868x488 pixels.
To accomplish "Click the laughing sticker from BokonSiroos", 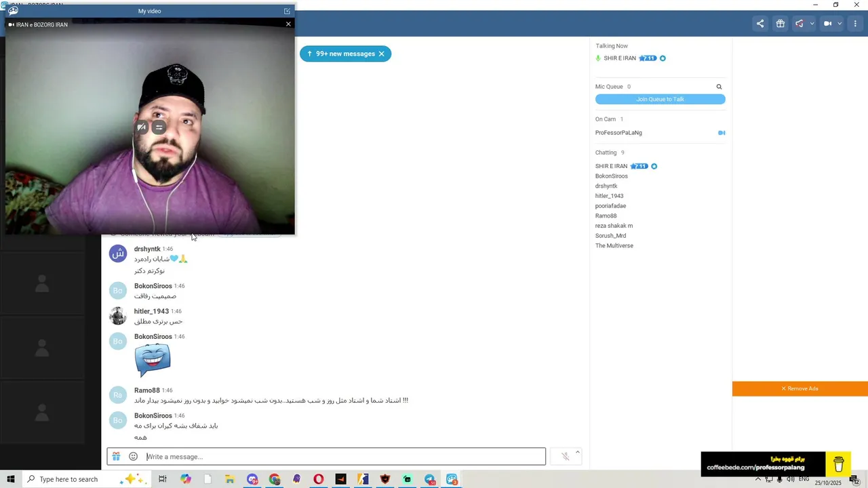I will tap(153, 360).
